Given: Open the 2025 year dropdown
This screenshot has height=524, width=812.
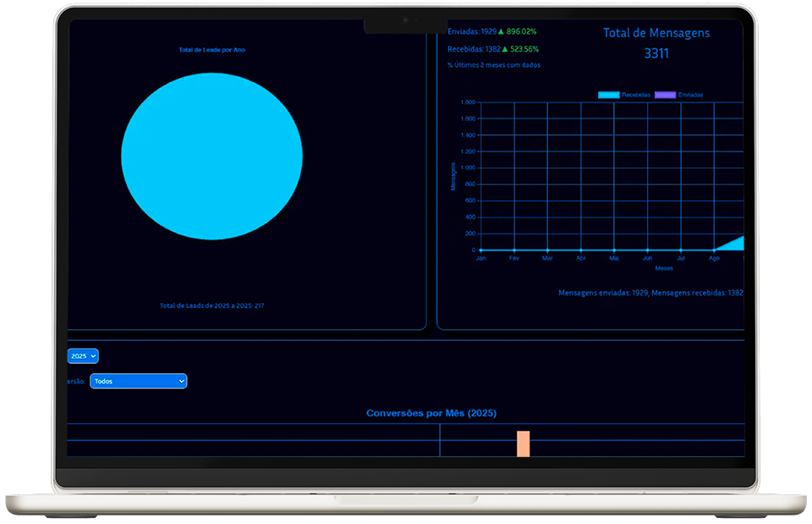Looking at the screenshot, I should click(x=83, y=356).
